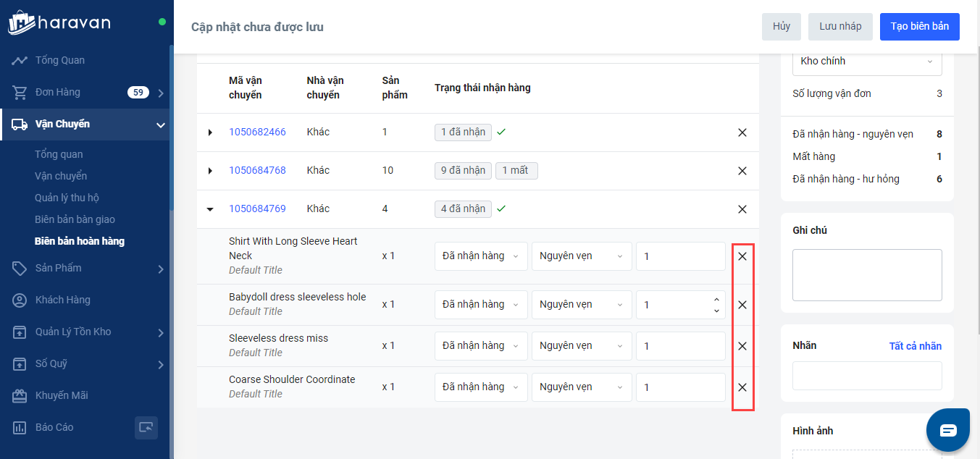Open the chat support bubble
The height and width of the screenshot is (459, 980).
click(x=947, y=430)
